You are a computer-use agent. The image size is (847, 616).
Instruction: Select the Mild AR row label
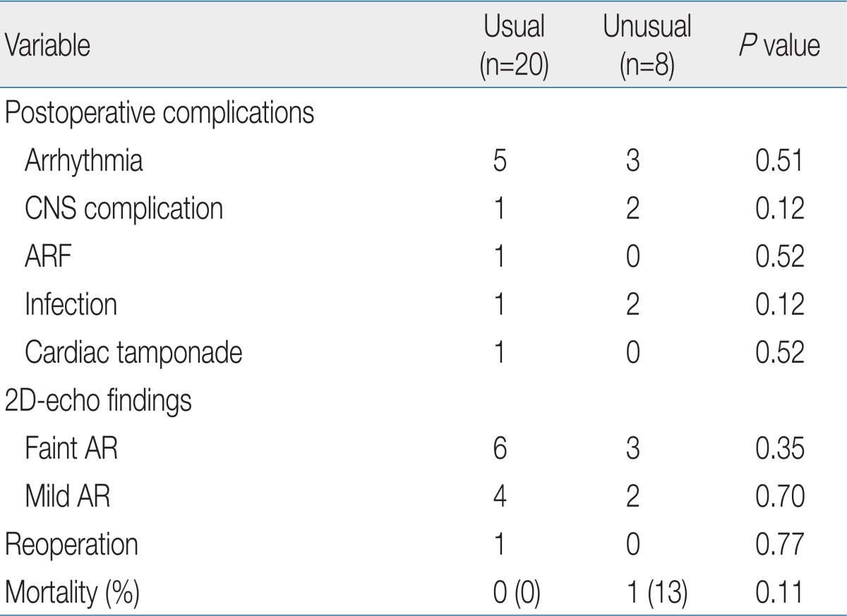68,497
